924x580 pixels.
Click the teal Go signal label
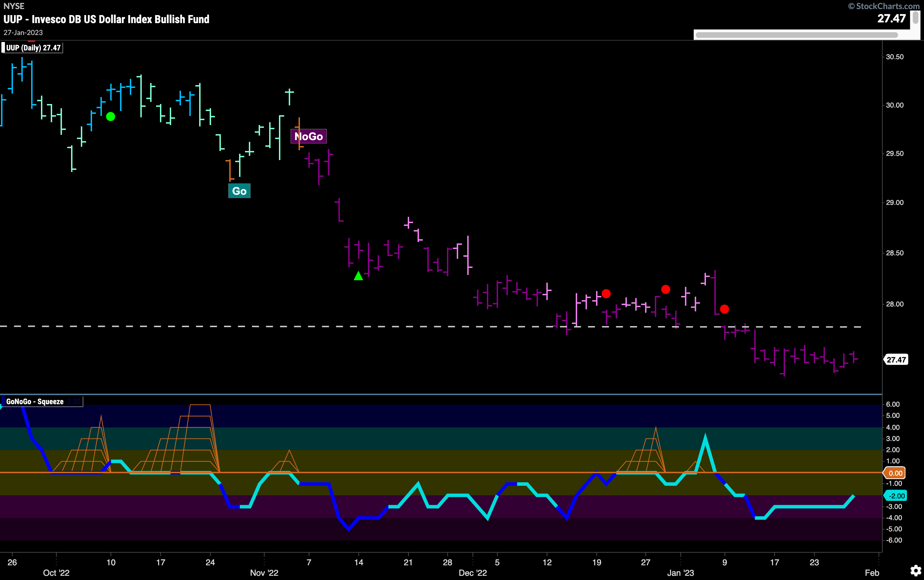(239, 191)
